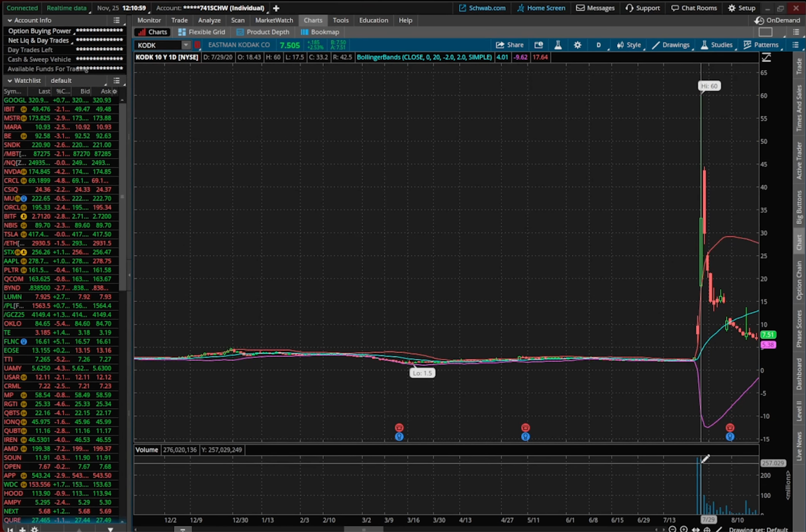Open Chat Rooms

tap(694, 8)
